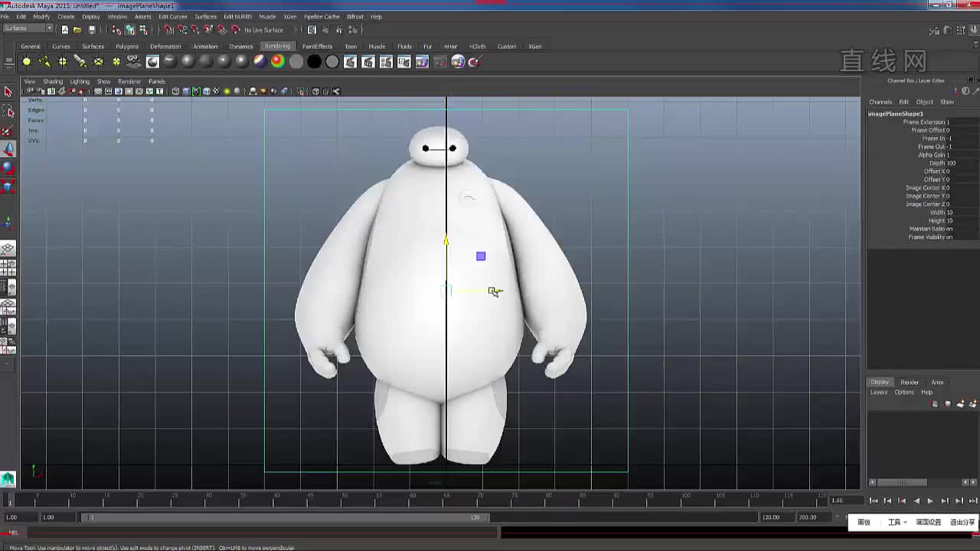
Task: Switch to the Render layer tab
Action: pyautogui.click(x=909, y=382)
